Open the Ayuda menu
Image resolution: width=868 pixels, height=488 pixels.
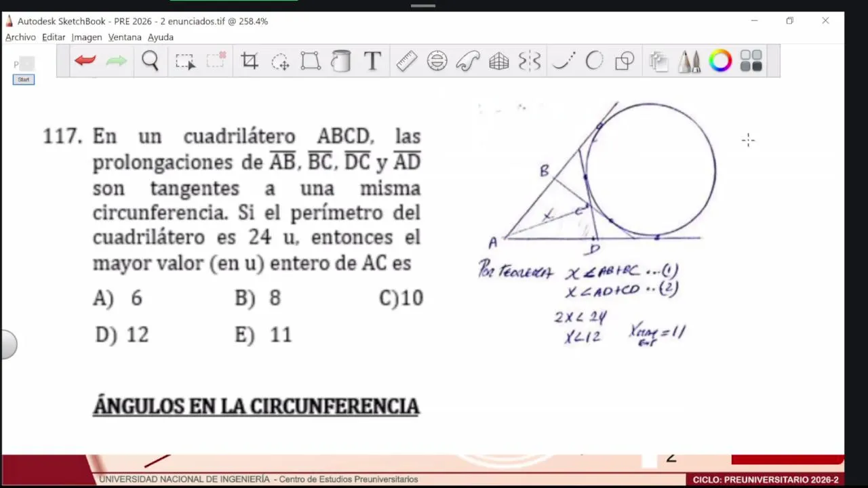(161, 37)
